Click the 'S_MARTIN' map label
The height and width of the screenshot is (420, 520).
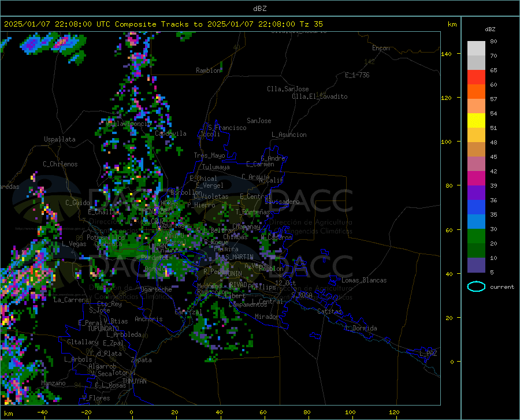click(x=239, y=257)
